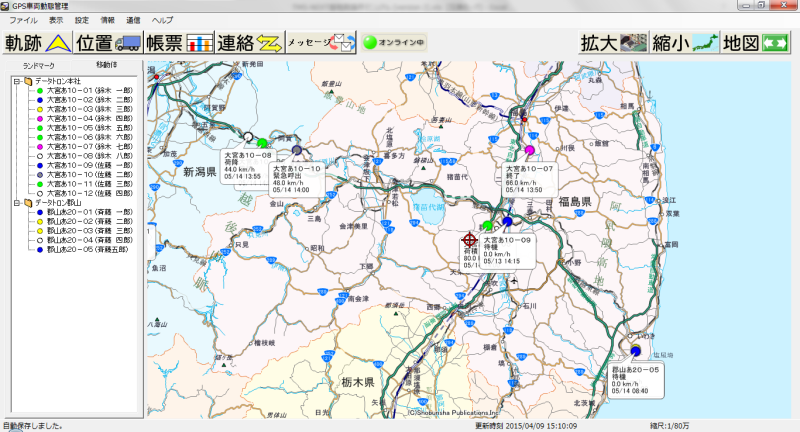Click the magenta 大宮あ10-07 map marker
The image size is (800, 432).
pos(530,151)
